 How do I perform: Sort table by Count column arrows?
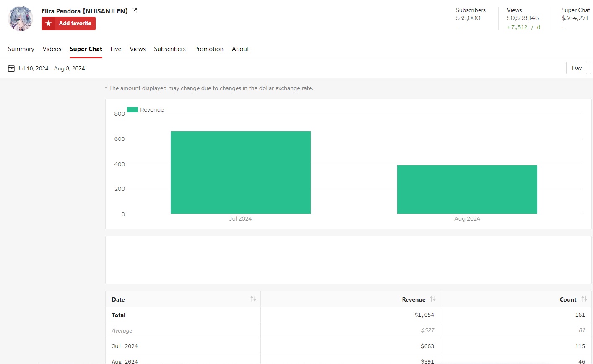584,299
